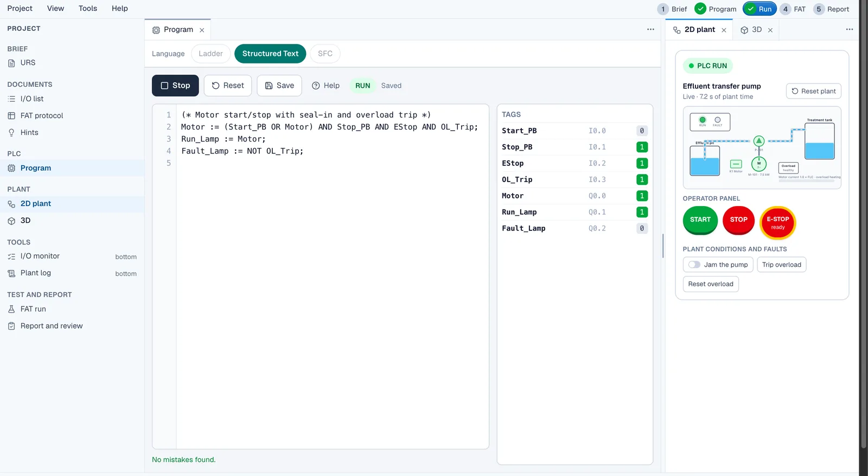Toggle the EStop tag value
Viewport: 868px width, 476px height.
[x=642, y=163]
